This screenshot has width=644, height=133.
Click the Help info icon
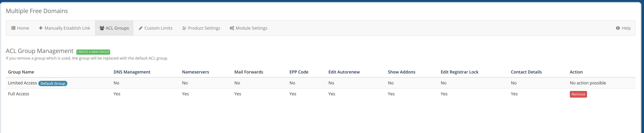[618, 28]
